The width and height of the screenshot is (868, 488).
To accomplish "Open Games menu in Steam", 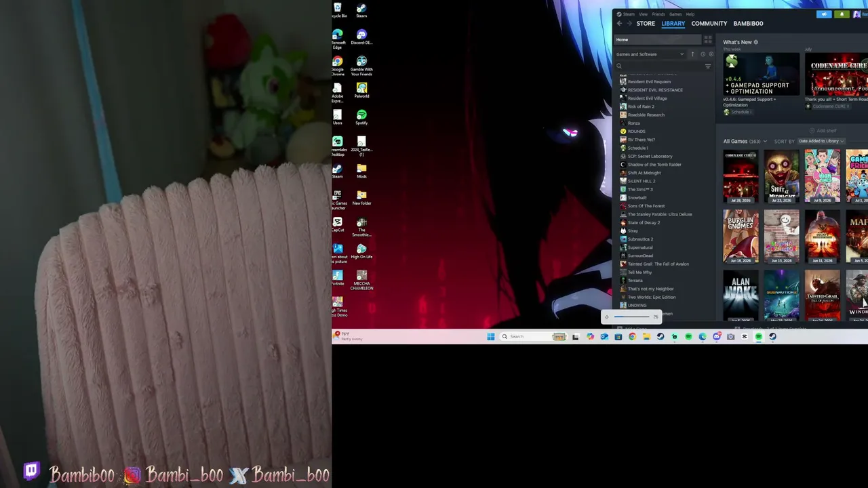I will tap(675, 14).
